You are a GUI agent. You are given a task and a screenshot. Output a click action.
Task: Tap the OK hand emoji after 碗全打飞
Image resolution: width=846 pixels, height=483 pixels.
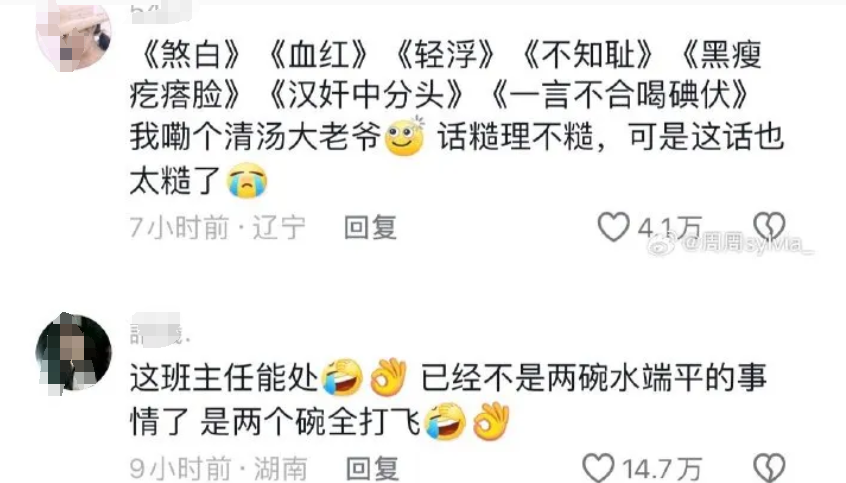click(x=491, y=421)
